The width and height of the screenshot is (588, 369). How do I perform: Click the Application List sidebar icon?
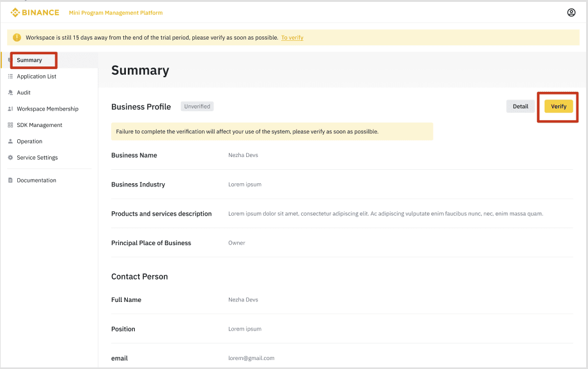[10, 77]
